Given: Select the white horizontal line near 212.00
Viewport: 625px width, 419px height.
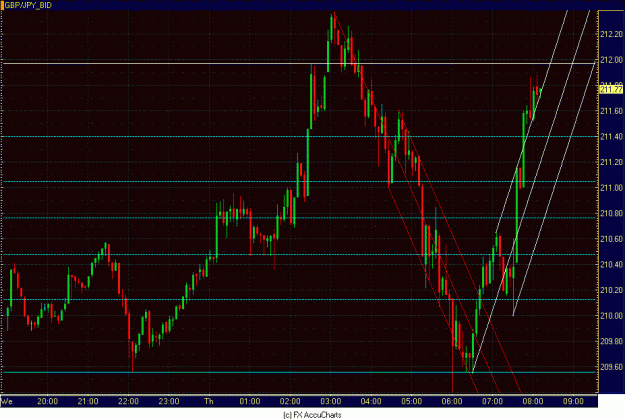Looking at the screenshot, I should click(299, 63).
